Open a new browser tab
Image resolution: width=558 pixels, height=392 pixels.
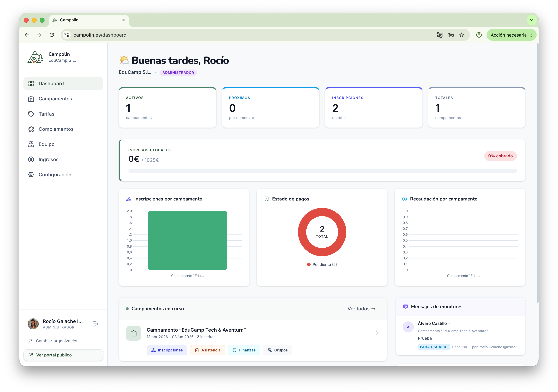coord(136,20)
